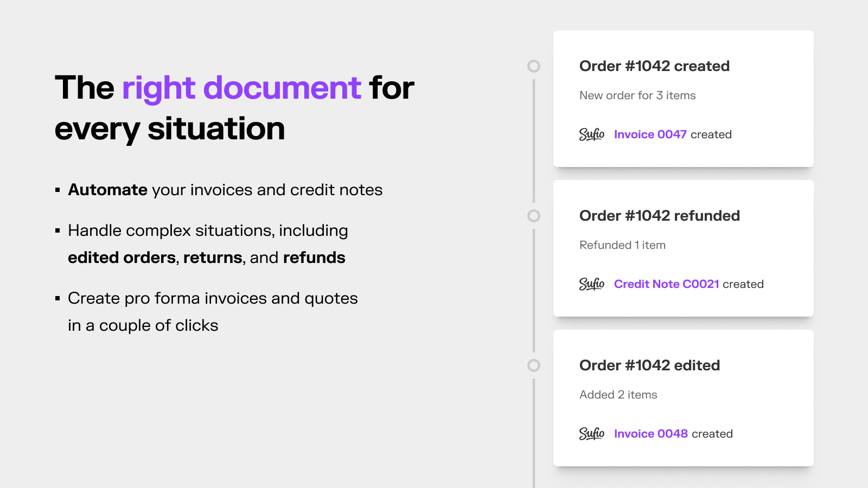Click the purple "right document" headline text
This screenshot has width=868, height=488.
(x=241, y=88)
